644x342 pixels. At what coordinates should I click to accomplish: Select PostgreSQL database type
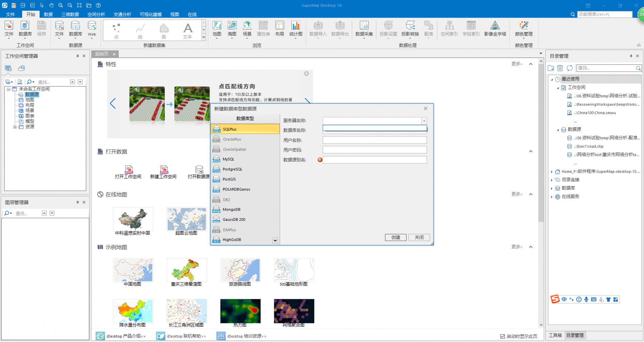click(245, 169)
